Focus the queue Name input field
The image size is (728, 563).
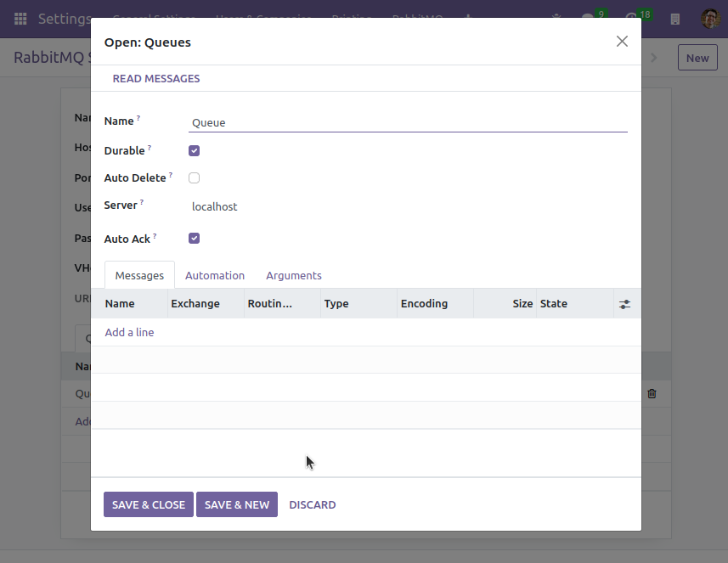point(408,122)
